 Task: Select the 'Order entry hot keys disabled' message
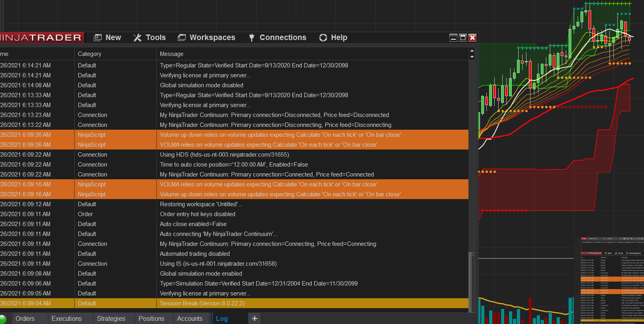pos(198,214)
